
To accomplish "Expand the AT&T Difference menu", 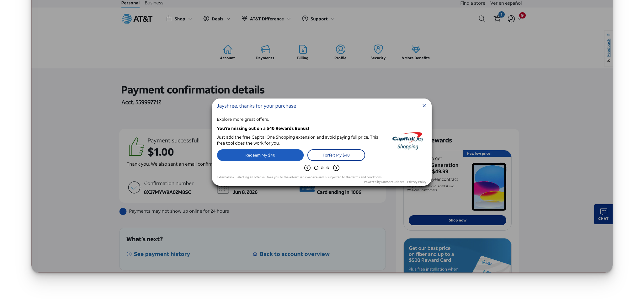I will 266,19.
